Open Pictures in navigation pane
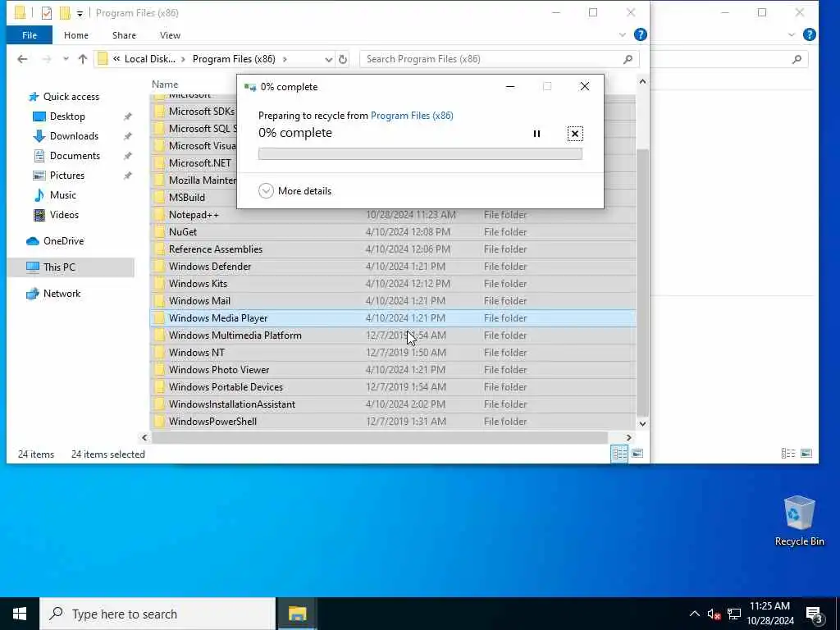 pyautogui.click(x=67, y=176)
